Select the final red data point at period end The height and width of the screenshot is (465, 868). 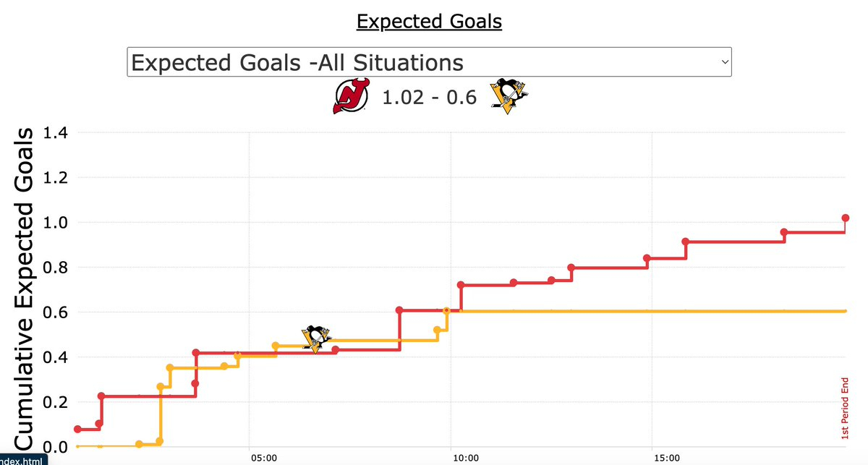click(846, 218)
